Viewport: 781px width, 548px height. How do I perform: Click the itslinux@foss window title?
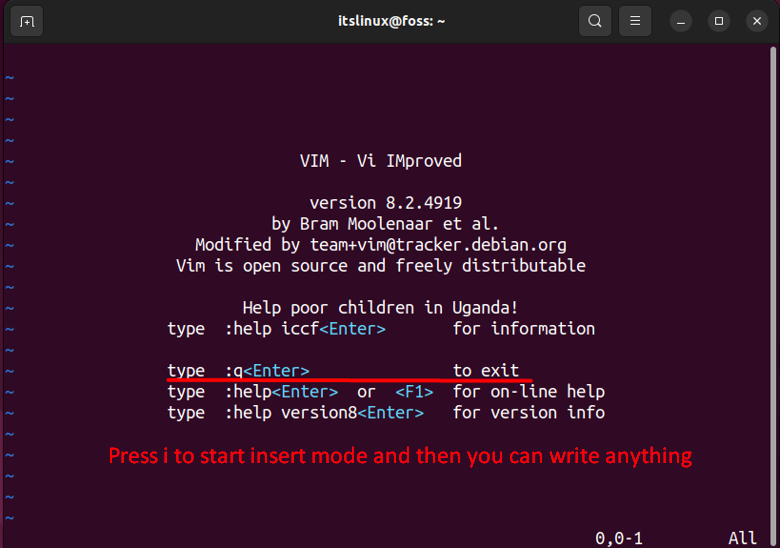pyautogui.click(x=391, y=21)
